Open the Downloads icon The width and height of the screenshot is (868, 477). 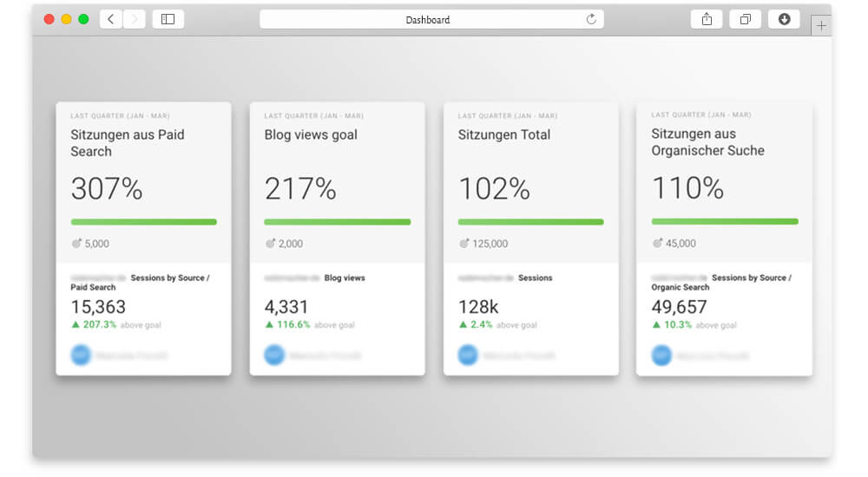click(x=784, y=19)
